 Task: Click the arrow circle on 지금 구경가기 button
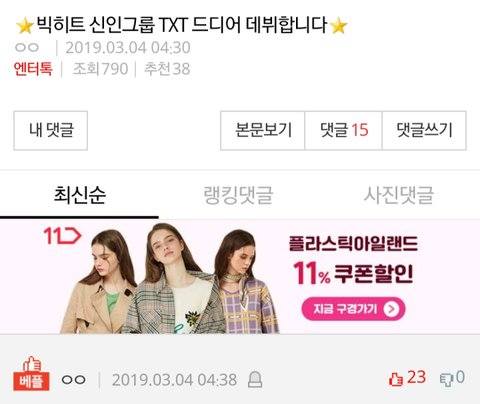[391, 309]
